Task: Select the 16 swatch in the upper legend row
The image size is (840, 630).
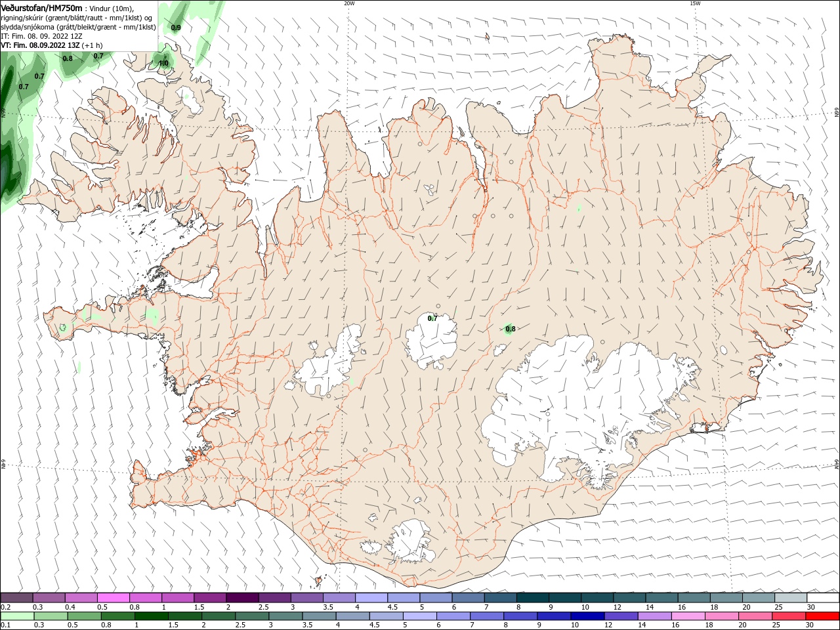Action: [x=694, y=597]
